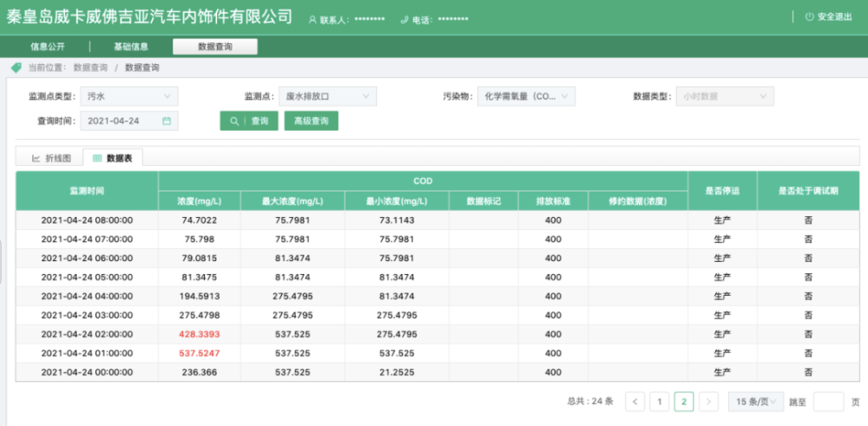Viewport: 868px width, 426px height.
Task: Switch to the 折线图 tab
Action: click(50, 158)
